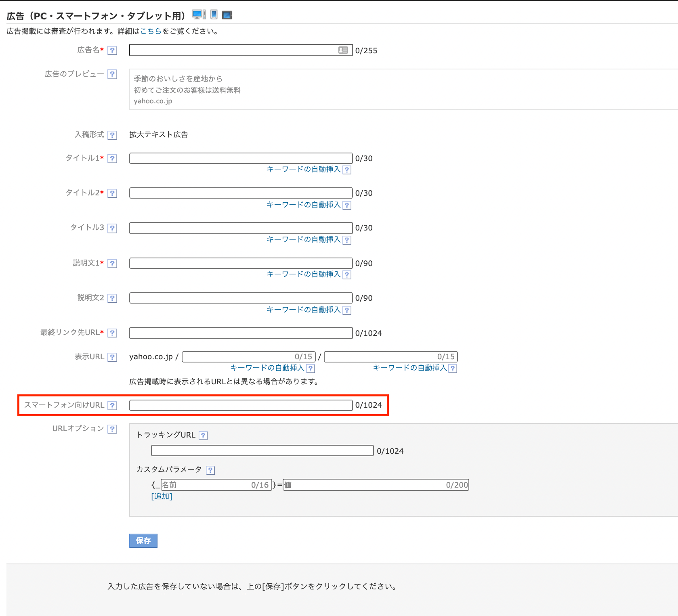Click the help icon beside 広告名
This screenshot has height=616, width=678.
(x=113, y=50)
